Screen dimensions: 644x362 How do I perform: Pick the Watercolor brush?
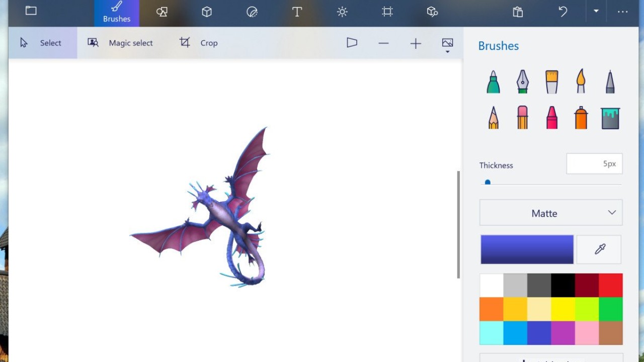[x=581, y=81]
